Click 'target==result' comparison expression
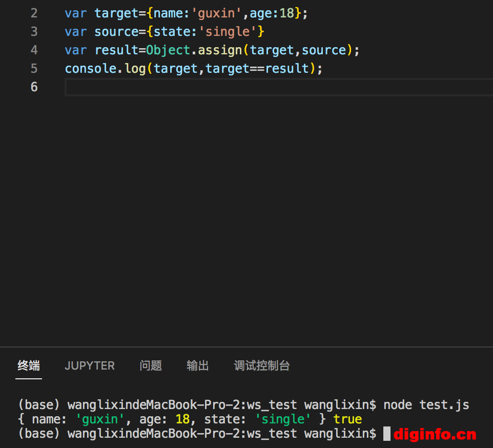 pyautogui.click(x=257, y=69)
